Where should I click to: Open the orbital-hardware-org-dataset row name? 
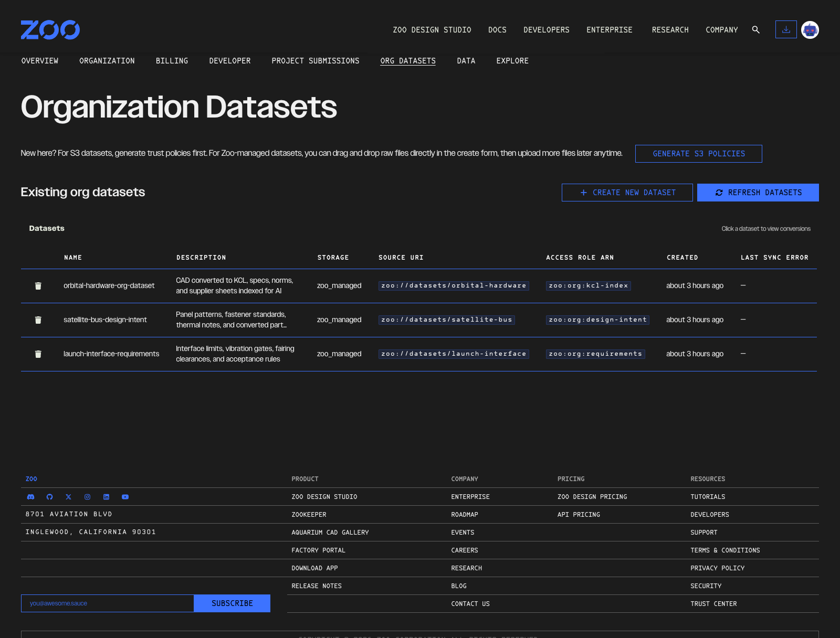tap(109, 285)
